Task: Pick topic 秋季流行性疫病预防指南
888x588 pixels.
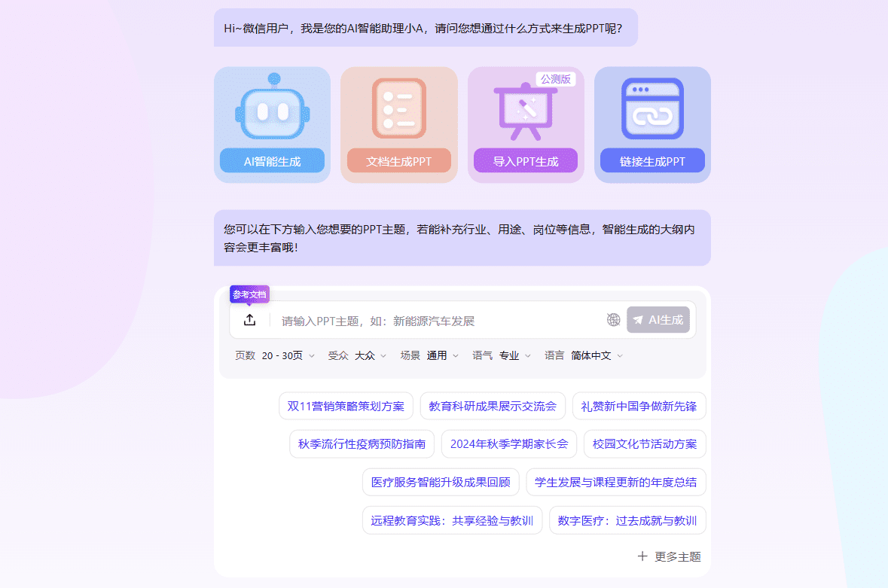Action: coord(362,444)
